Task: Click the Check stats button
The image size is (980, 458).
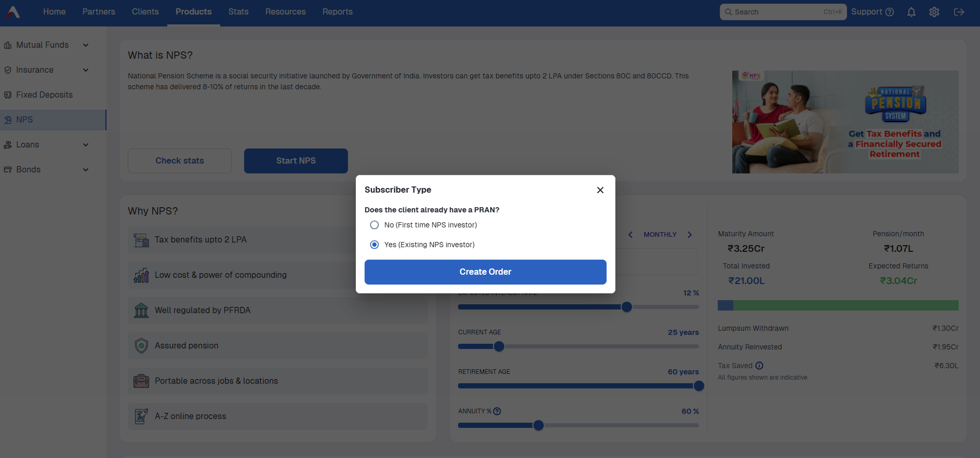Action: coord(180,161)
